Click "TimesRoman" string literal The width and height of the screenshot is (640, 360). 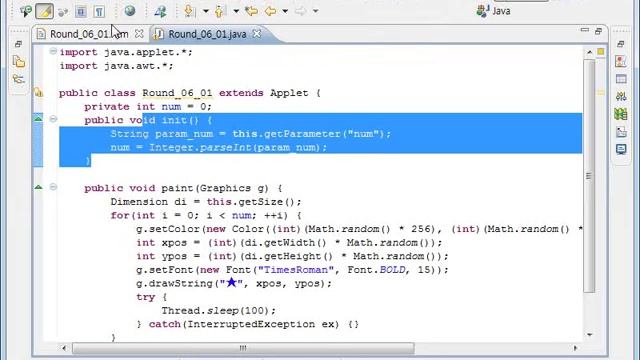tap(296, 270)
